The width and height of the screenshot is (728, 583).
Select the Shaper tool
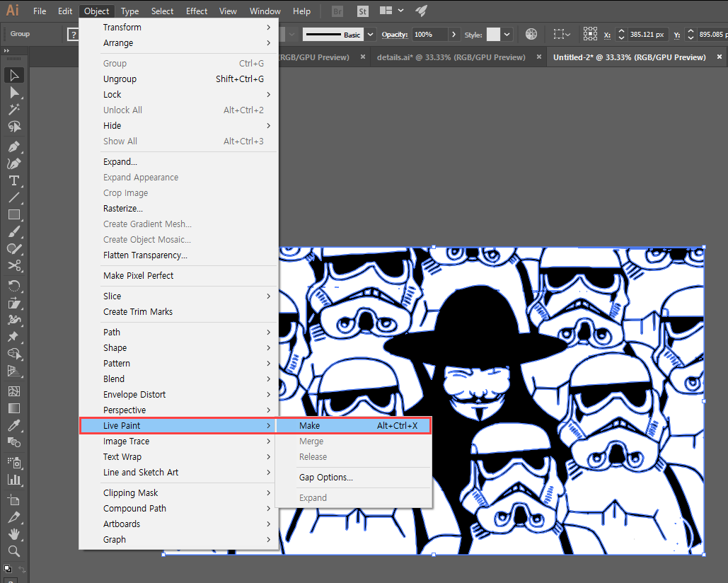point(14,249)
